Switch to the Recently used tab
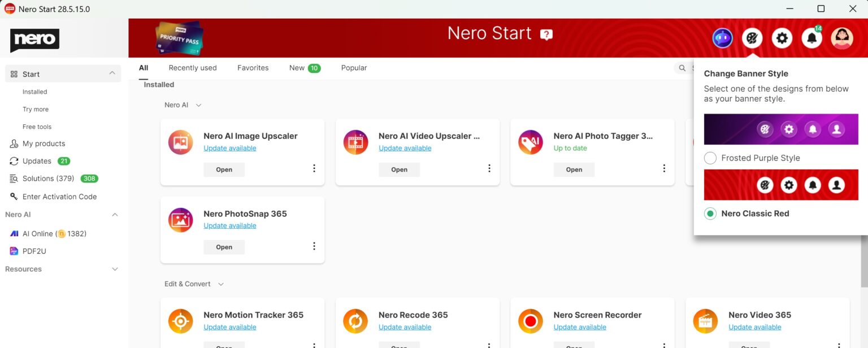 point(192,67)
